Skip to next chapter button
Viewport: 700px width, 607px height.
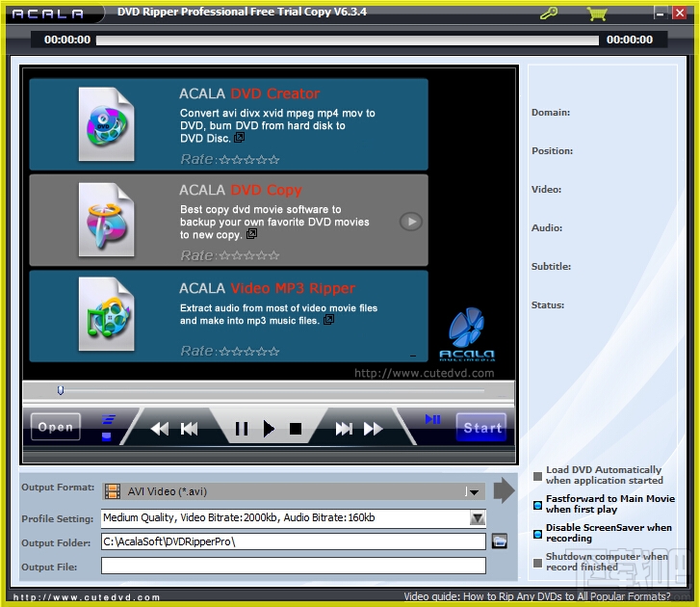click(x=344, y=429)
